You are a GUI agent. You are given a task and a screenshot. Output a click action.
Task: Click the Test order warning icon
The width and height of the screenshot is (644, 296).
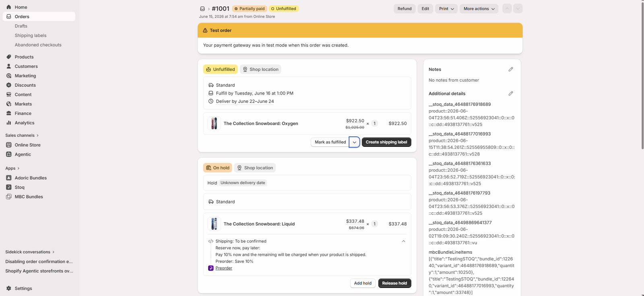pos(205,31)
